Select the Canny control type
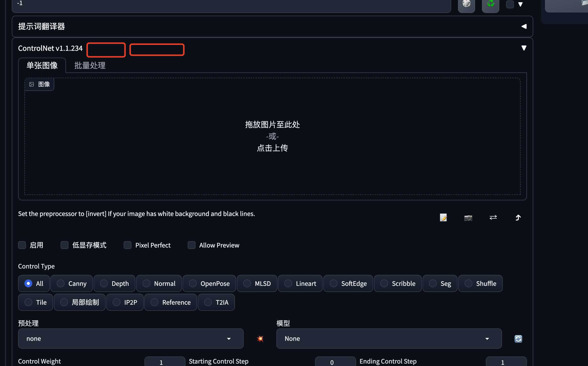 tap(72, 283)
